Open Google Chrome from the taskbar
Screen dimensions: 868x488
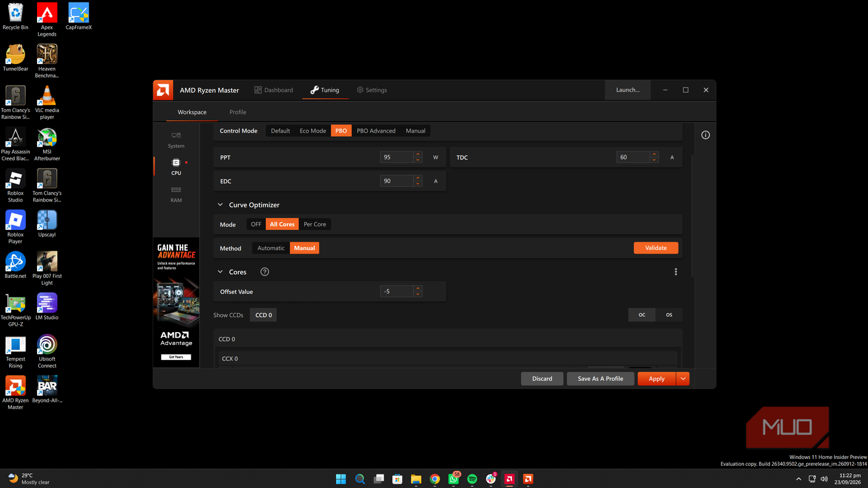[435, 479]
